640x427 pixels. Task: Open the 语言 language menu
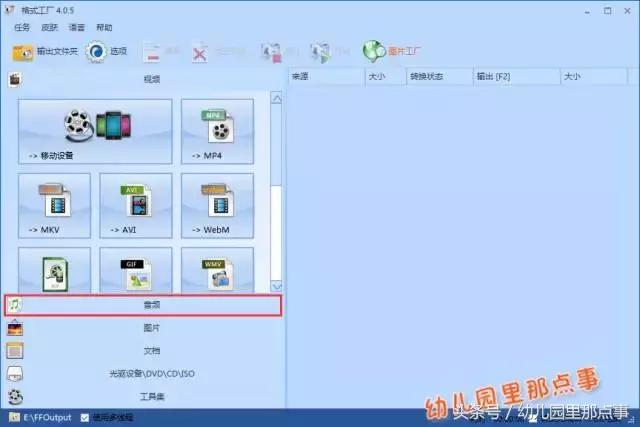[77, 28]
